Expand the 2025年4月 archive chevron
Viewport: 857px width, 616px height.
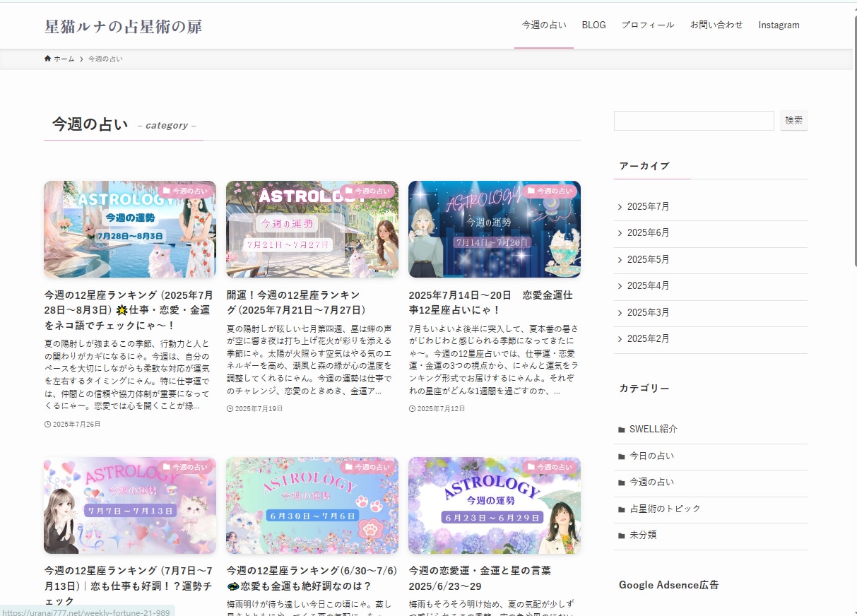(x=620, y=286)
